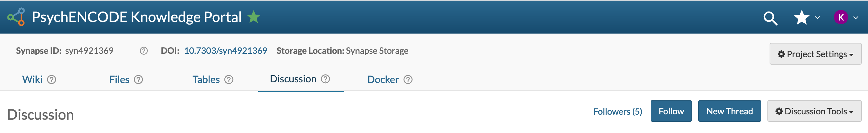Click the help icon beside Tables

click(229, 80)
